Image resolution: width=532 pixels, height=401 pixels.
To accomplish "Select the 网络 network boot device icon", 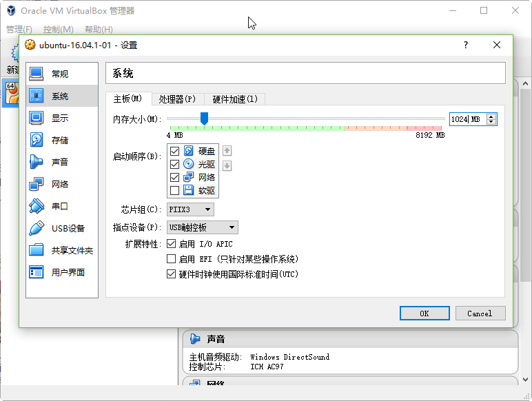I will click(x=188, y=177).
